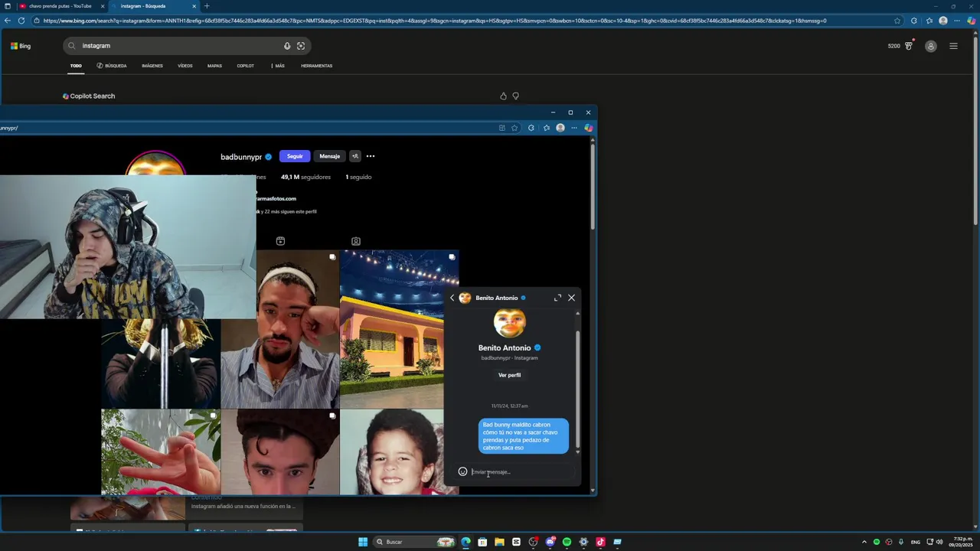Refresh the Bing page in background browser
Image resolution: width=980 pixels, height=551 pixels.
coord(21,21)
